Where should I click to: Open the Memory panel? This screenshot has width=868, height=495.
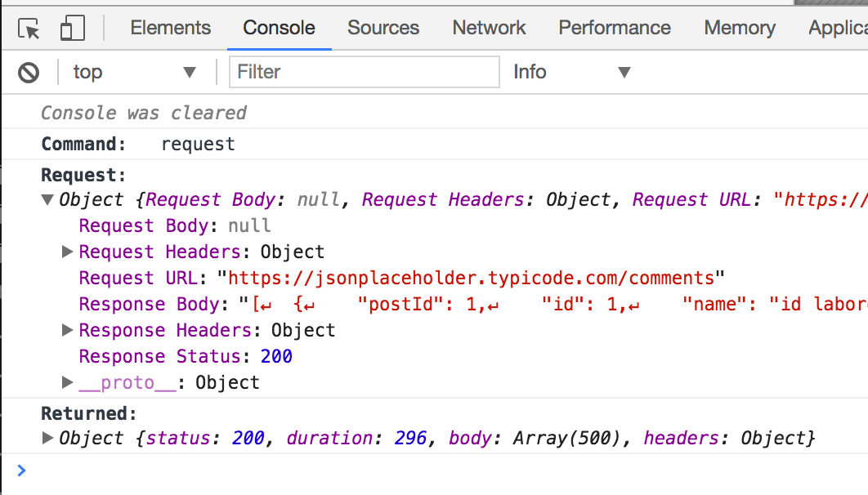(x=739, y=28)
